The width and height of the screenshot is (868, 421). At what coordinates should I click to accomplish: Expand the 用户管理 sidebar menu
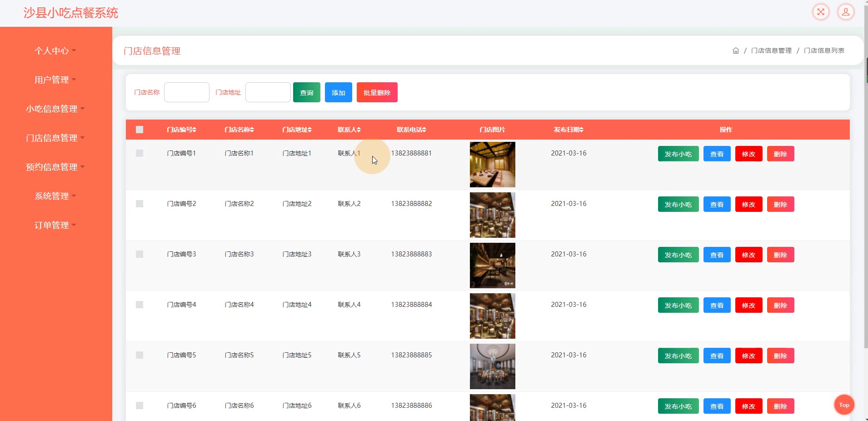(x=55, y=80)
